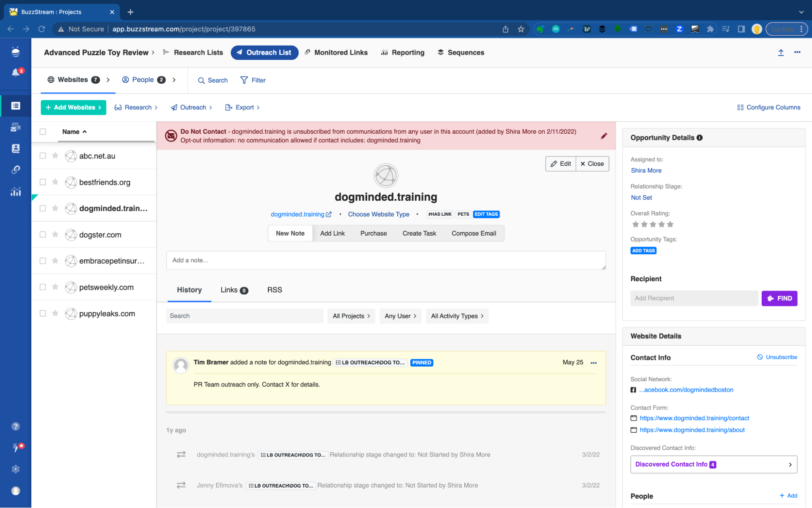
Task: Toggle the select-all checkbox beside Name
Action: pyautogui.click(x=43, y=132)
